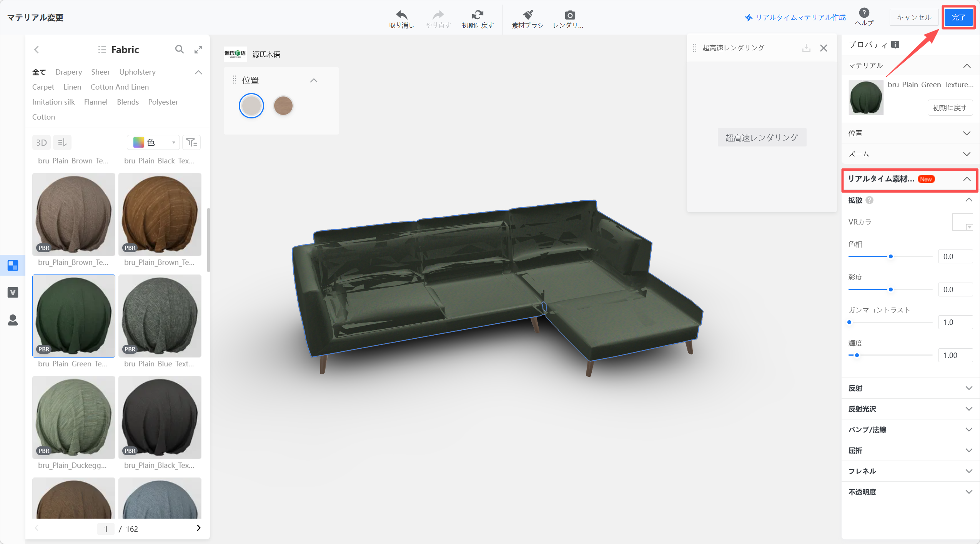Toggle the 3D view mode button
Image resolution: width=980 pixels, height=544 pixels.
(42, 143)
